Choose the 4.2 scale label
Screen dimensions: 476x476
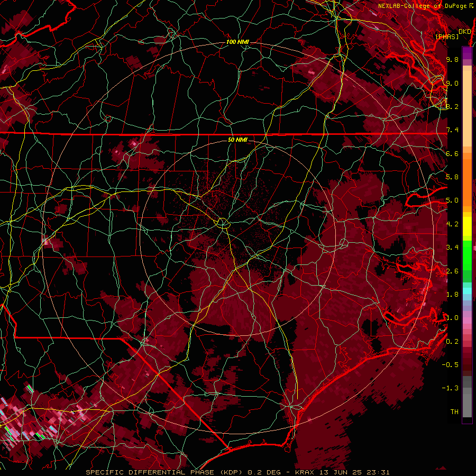(x=452, y=224)
